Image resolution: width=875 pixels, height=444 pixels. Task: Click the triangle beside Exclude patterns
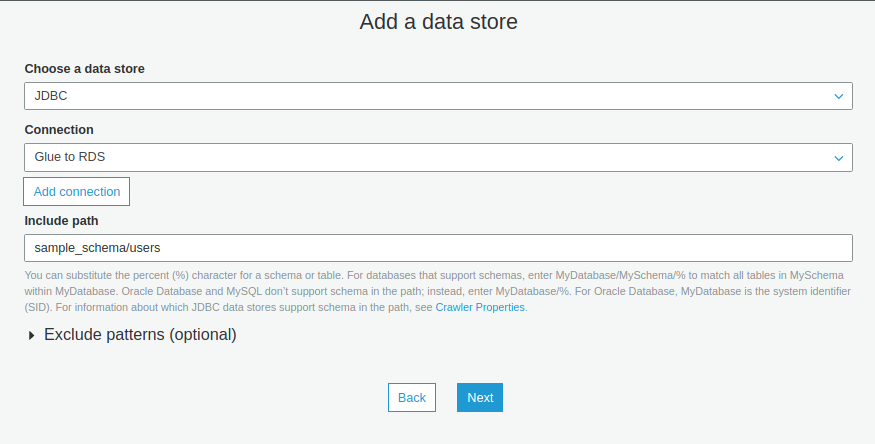32,336
